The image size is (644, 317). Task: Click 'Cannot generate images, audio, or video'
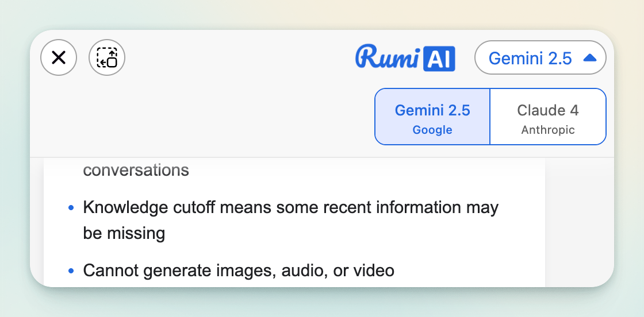[239, 270]
